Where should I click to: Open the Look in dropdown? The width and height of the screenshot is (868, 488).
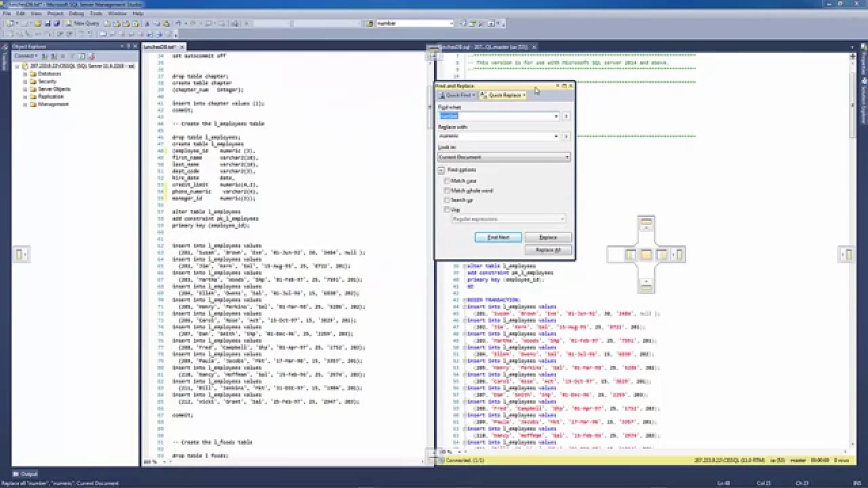[x=567, y=157]
